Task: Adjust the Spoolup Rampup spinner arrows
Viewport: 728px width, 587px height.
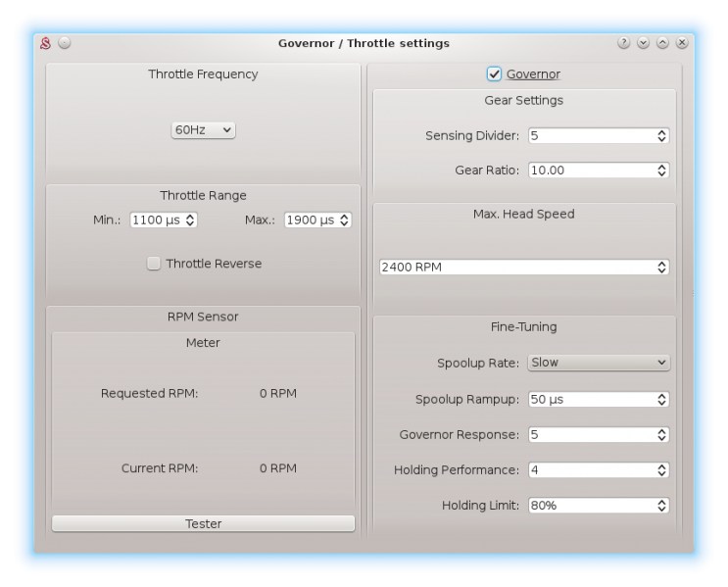Action: coord(662,400)
